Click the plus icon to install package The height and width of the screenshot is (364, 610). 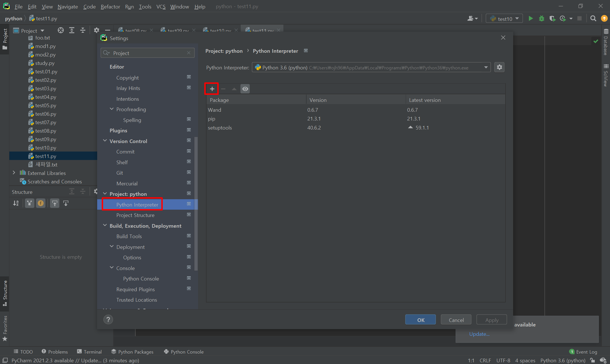212,89
